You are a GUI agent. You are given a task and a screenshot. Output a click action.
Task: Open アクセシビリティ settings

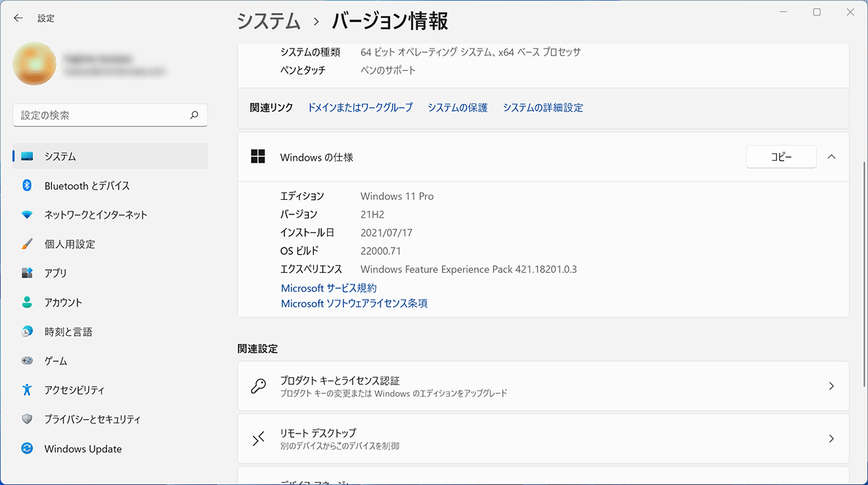(x=111, y=390)
